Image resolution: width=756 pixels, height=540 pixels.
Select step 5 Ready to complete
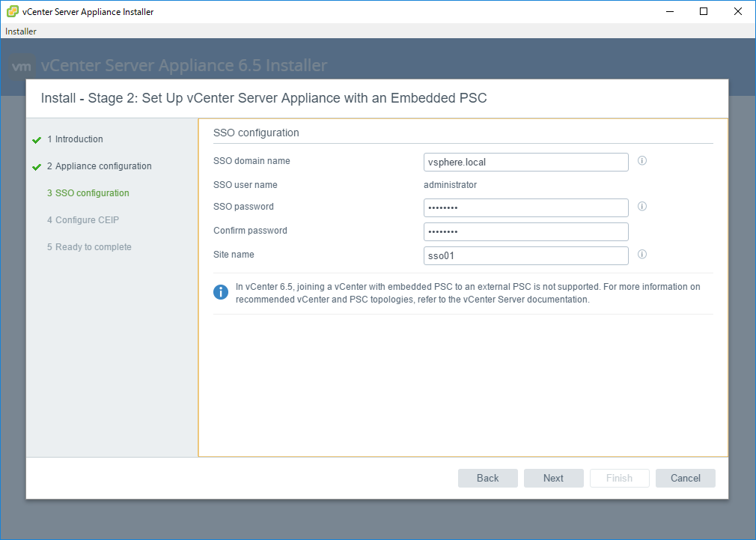click(x=89, y=247)
